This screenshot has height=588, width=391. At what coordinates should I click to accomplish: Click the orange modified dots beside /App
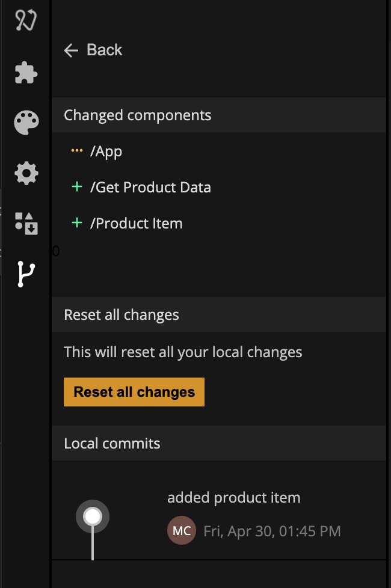point(77,151)
